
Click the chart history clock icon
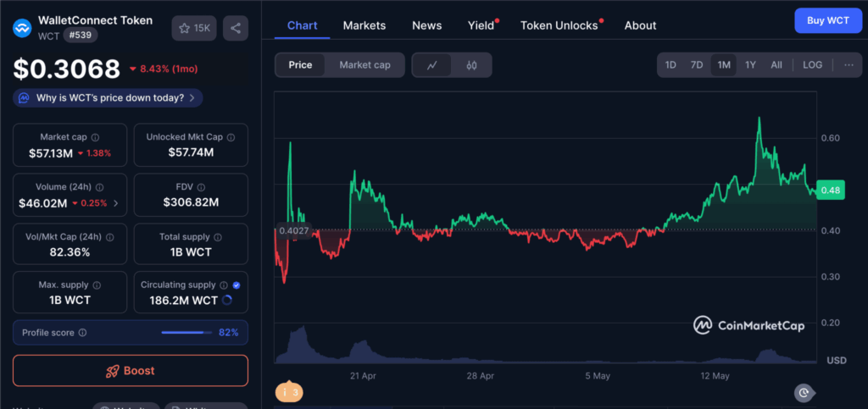pos(804,392)
